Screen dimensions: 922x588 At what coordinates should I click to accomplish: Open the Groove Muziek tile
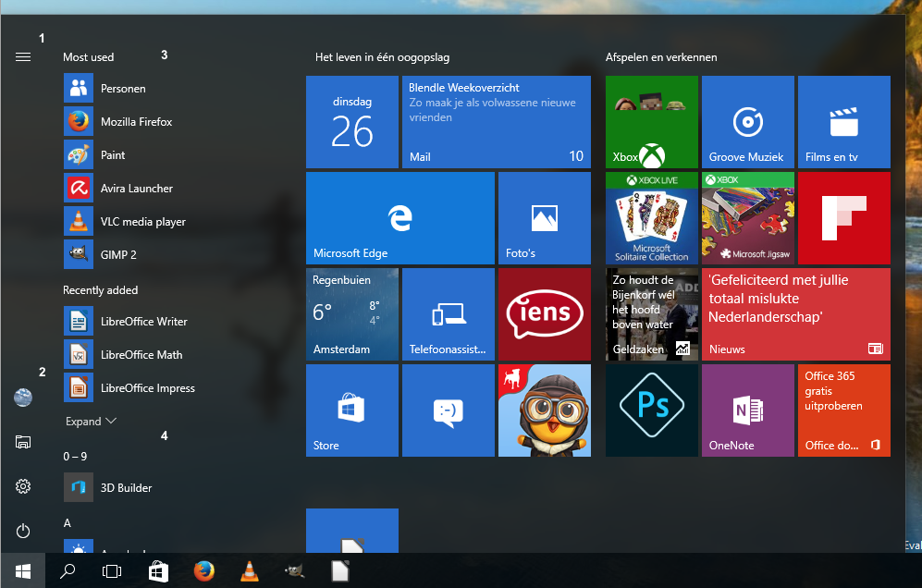coord(747,122)
